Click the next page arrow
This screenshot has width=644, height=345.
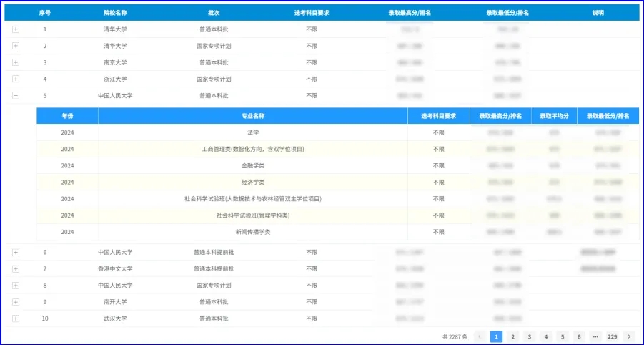click(x=628, y=336)
